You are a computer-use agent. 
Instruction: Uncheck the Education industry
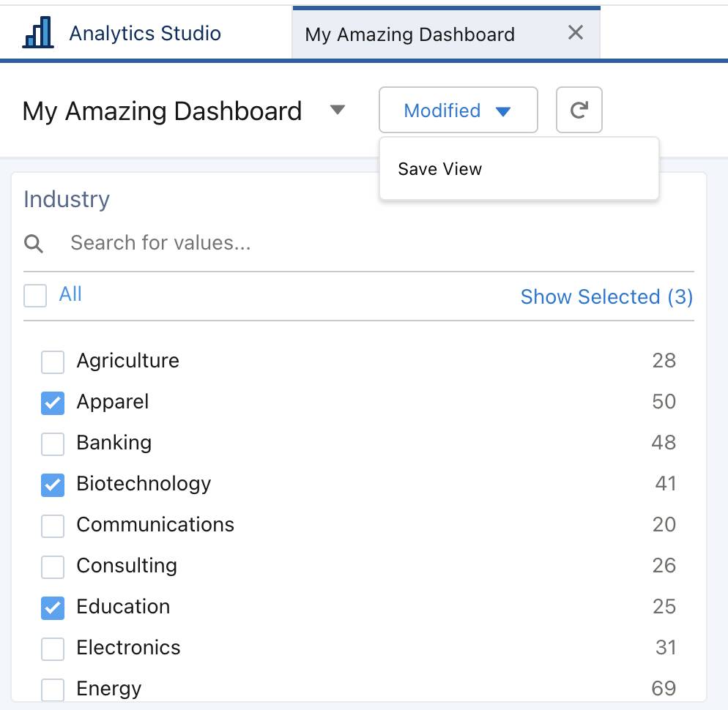pos(52,606)
